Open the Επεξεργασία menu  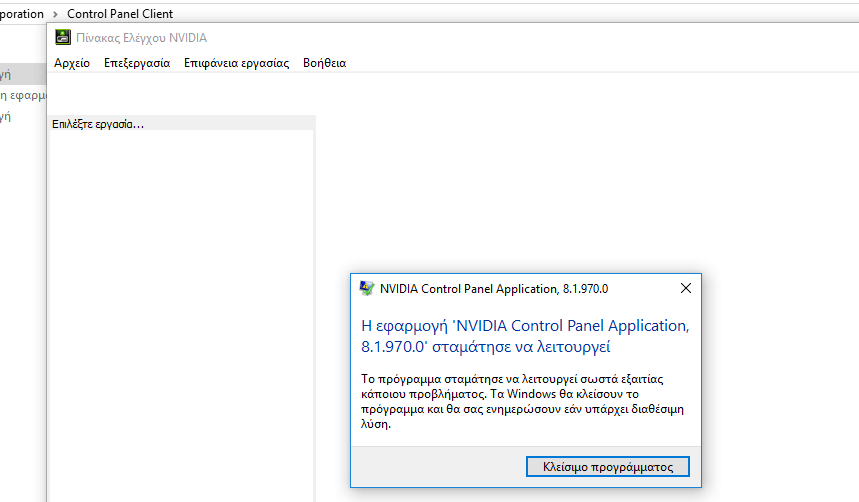137,63
